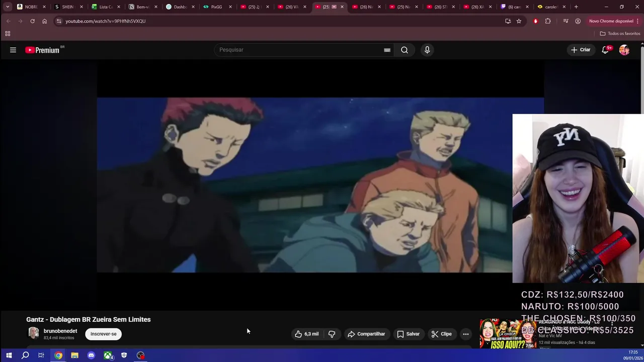The width and height of the screenshot is (644, 362).
Task: Click the video title Gantz - Dublagem BR
Action: [x=89, y=319]
